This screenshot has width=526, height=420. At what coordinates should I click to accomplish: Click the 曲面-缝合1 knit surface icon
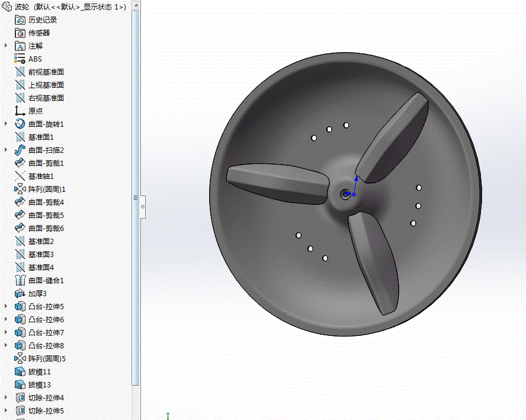[x=20, y=280]
